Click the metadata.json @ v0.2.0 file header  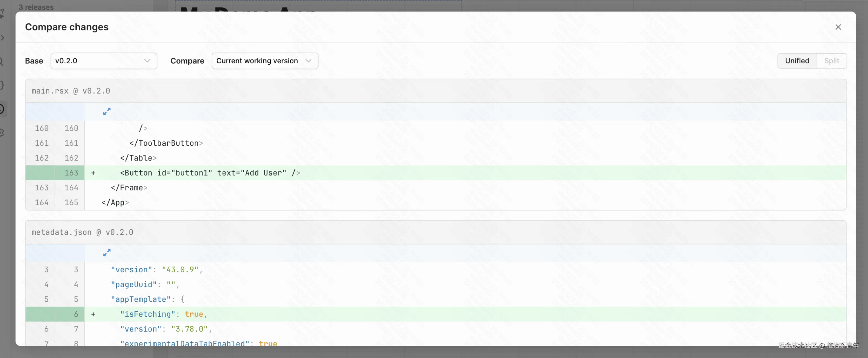coord(82,232)
